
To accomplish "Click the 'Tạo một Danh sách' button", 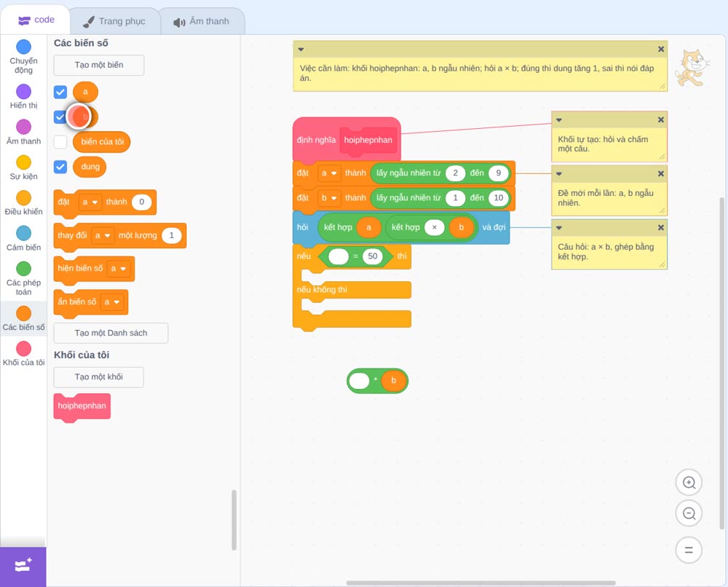I will (x=111, y=333).
